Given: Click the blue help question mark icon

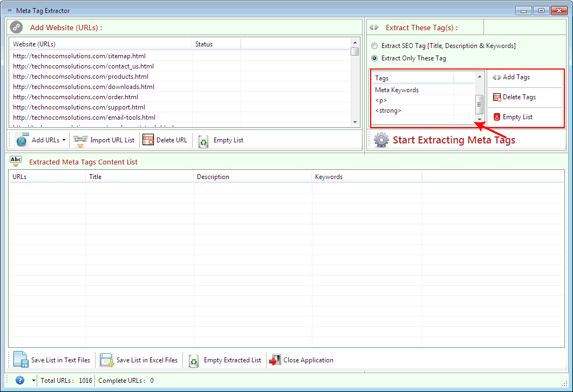Looking at the screenshot, I should (x=20, y=380).
